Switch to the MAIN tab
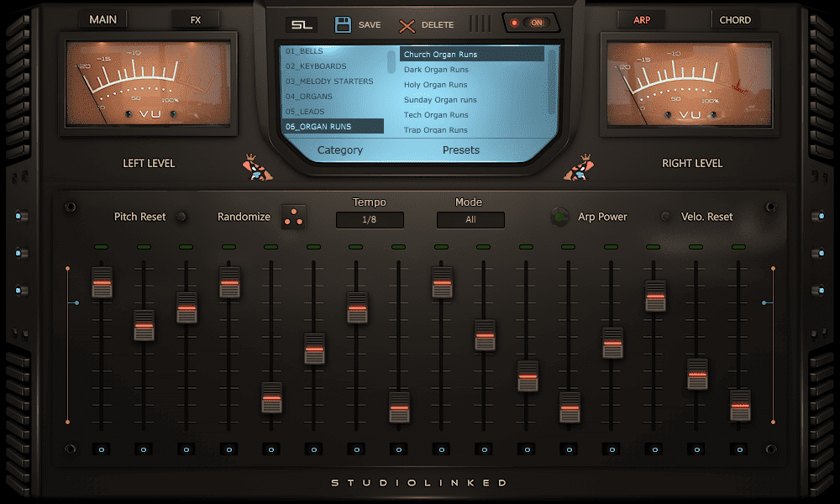840x504 pixels. (102, 20)
